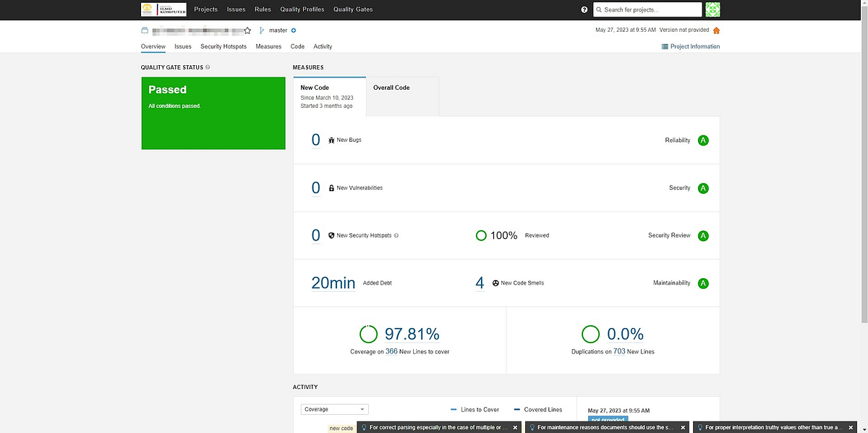Image resolution: width=868 pixels, height=433 pixels.
Task: Click the SonarQube logo in the top bar
Action: (x=163, y=9)
